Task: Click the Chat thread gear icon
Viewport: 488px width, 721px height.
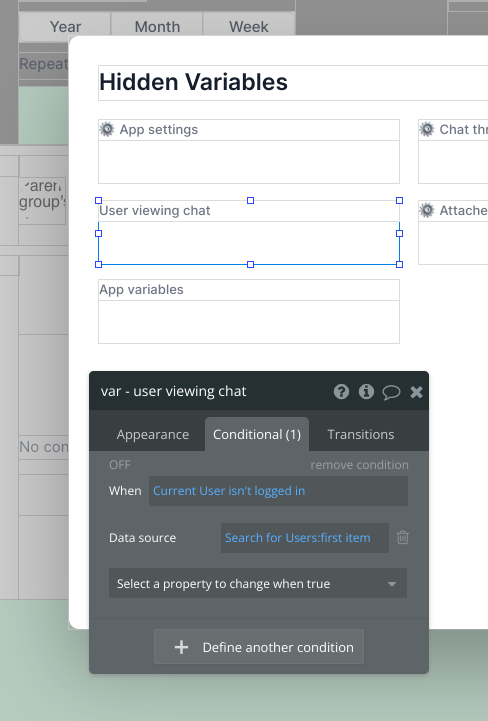Action: pos(427,130)
